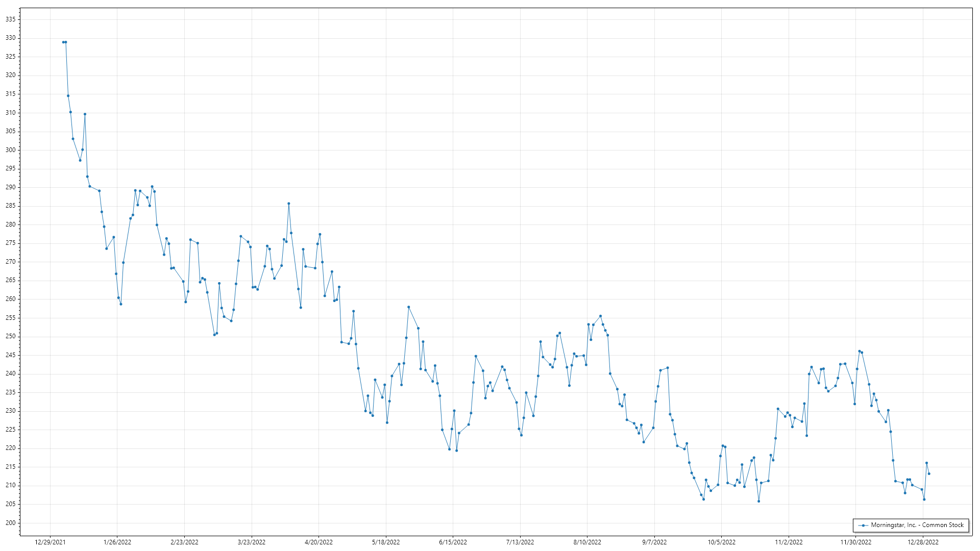This screenshot has width=980, height=551.
Task: Click the 335 y-axis value label
Action: coord(10,19)
